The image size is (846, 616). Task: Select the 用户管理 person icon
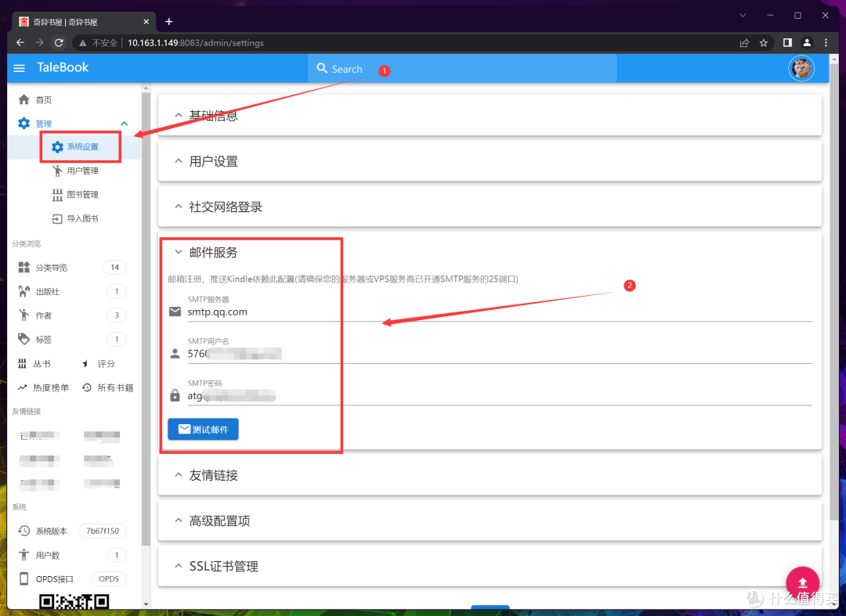click(x=56, y=170)
